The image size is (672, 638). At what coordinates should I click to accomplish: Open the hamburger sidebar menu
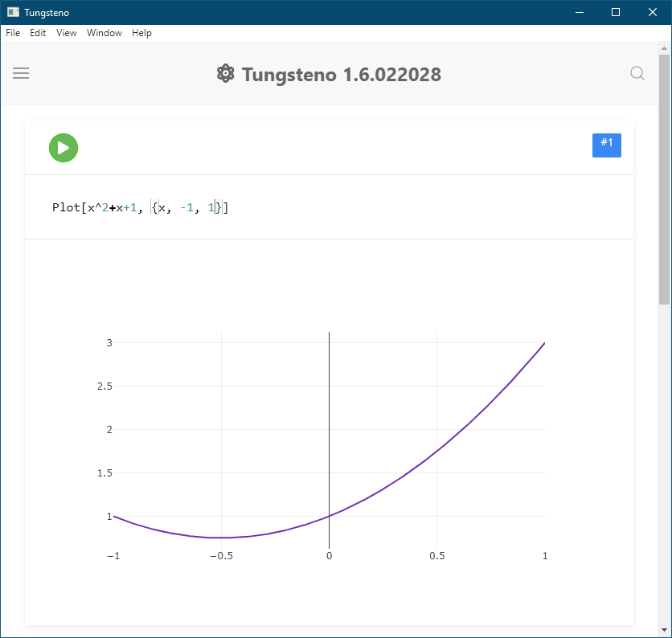(21, 73)
